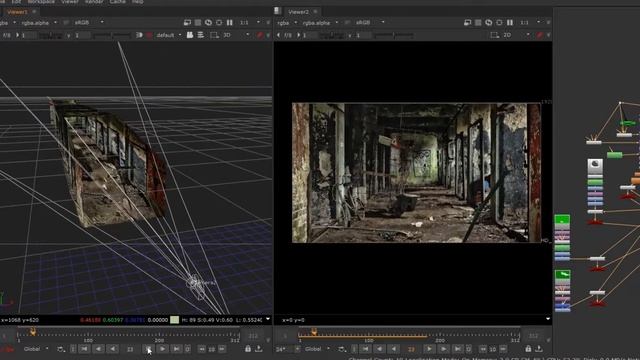Toggle frame range lock in Viewer1
The height and width of the screenshot is (360, 640).
248,349
